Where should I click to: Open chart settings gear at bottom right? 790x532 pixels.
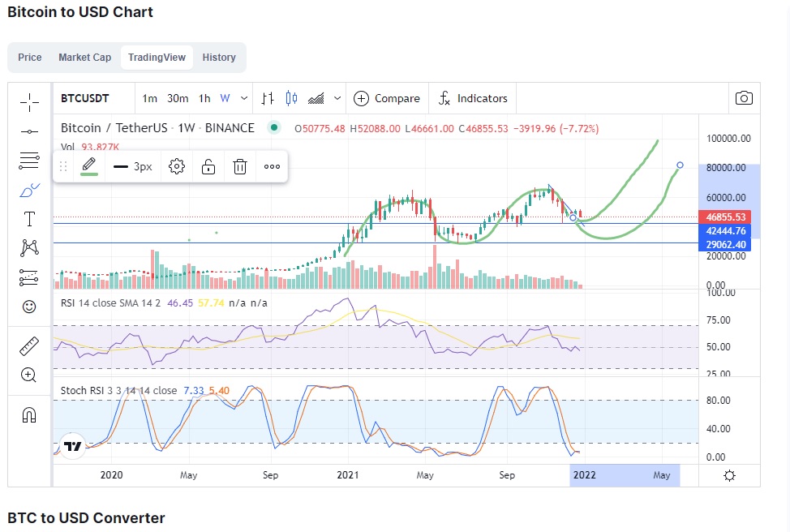click(x=729, y=475)
